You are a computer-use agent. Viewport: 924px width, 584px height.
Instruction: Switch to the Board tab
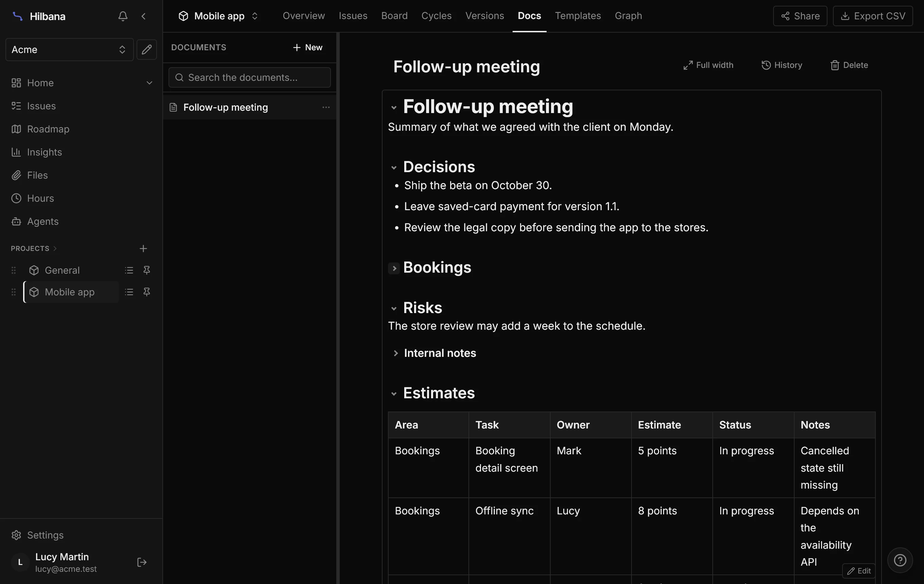(394, 16)
